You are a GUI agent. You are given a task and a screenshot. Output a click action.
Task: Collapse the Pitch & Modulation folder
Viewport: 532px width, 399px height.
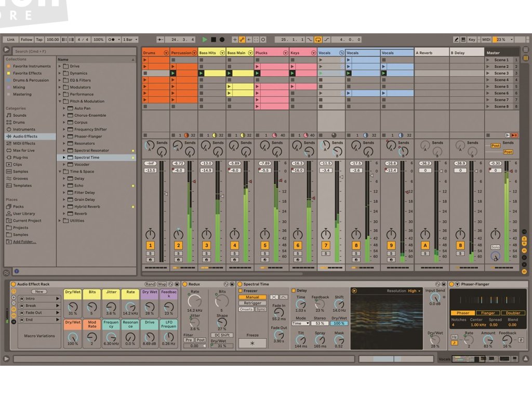pyautogui.click(x=60, y=101)
